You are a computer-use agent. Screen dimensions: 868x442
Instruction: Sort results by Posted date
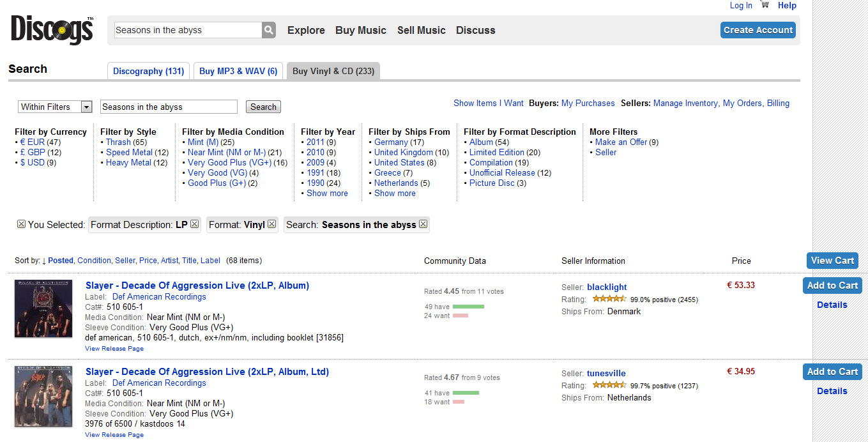pos(61,261)
